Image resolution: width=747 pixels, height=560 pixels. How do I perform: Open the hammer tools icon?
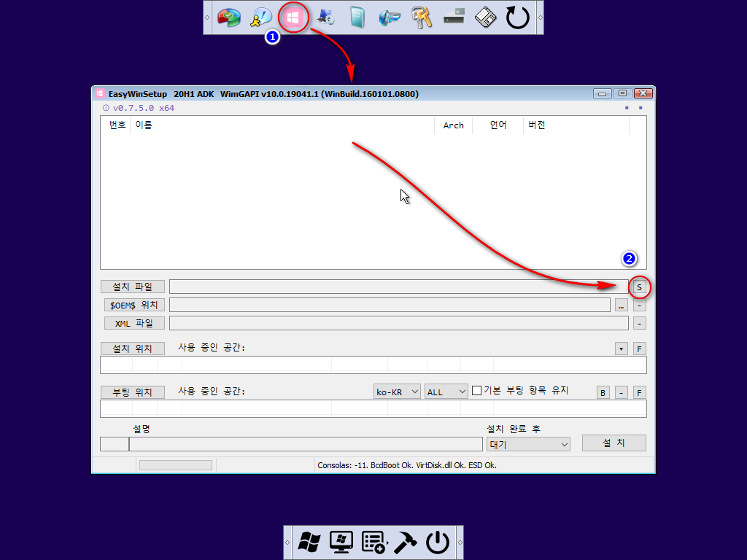406,542
